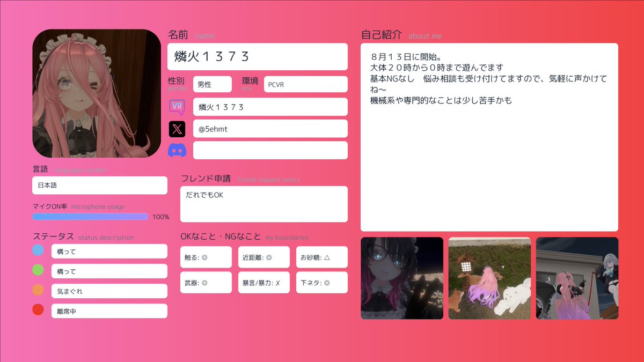644x362 pixels.
Task: Click the VRChat VR icon
Action: [x=177, y=107]
